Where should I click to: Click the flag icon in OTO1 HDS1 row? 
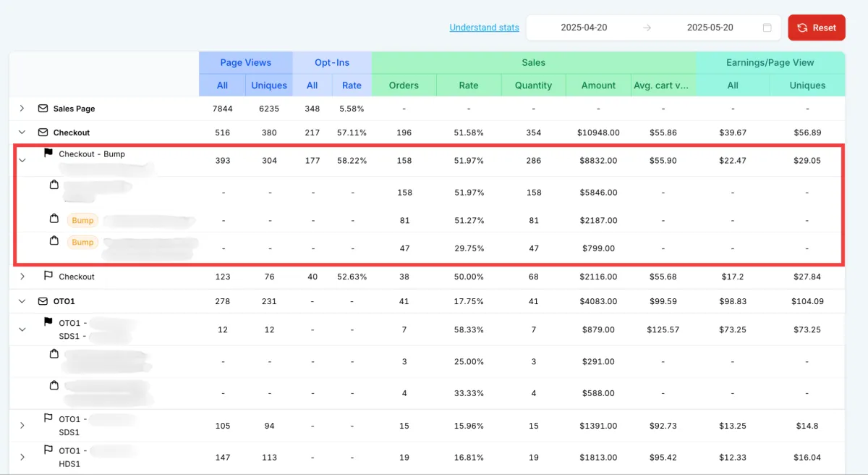coord(48,450)
